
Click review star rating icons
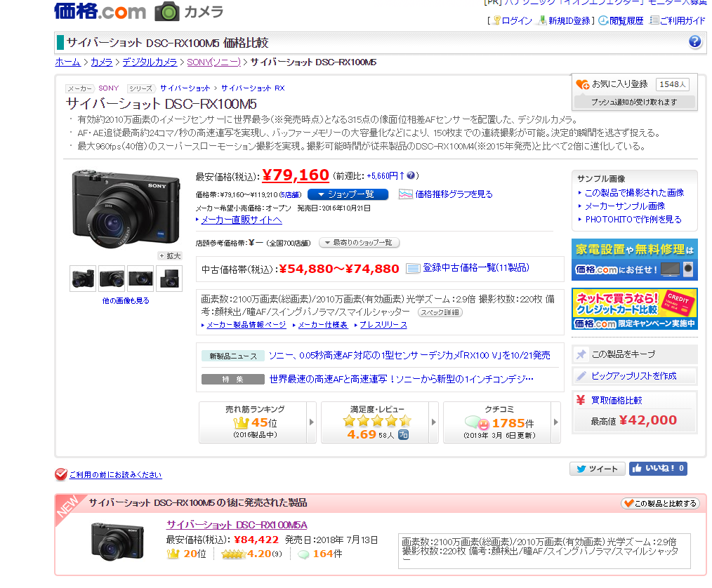point(377,420)
